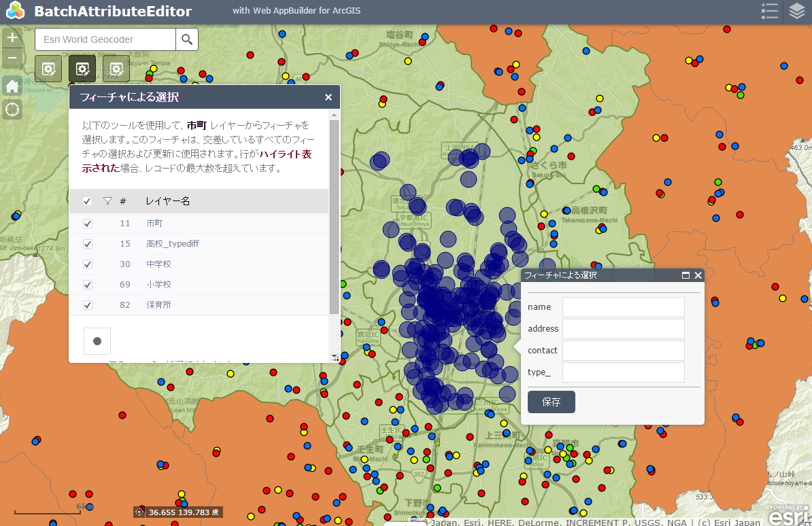This screenshot has width=812, height=526.
Task: Click the filter funnel icon in layer header
Action: [107, 201]
